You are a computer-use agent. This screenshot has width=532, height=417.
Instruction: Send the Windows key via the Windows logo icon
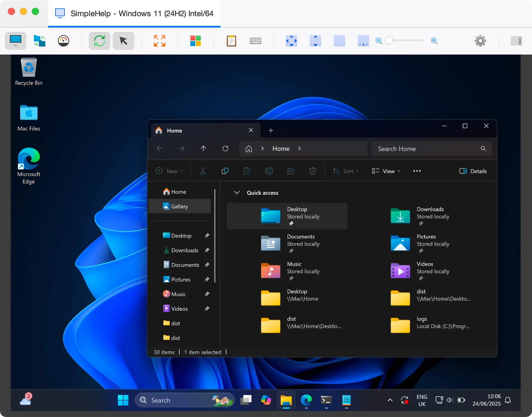pyautogui.click(x=195, y=41)
